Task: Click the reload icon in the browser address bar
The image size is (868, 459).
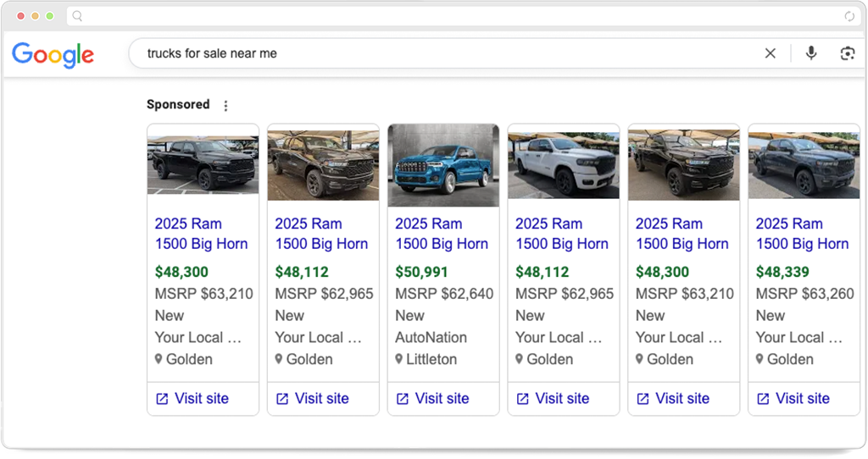Action: (849, 16)
